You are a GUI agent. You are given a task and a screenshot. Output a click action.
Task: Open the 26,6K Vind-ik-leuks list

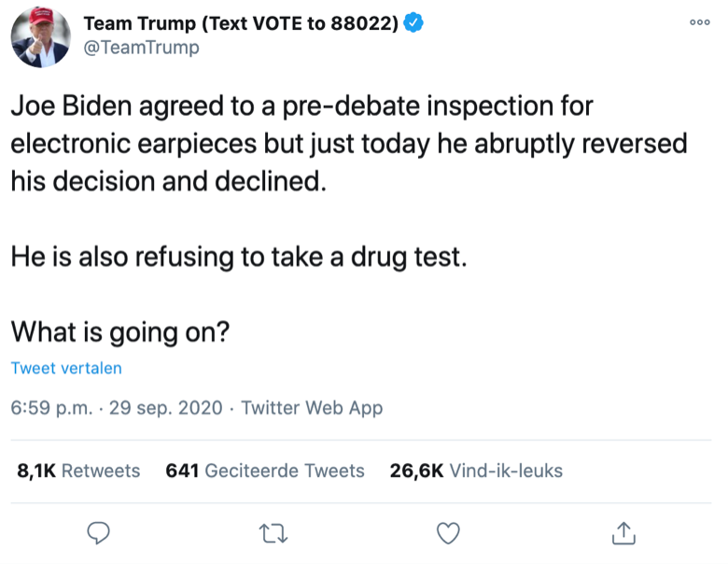pyautogui.click(x=476, y=471)
